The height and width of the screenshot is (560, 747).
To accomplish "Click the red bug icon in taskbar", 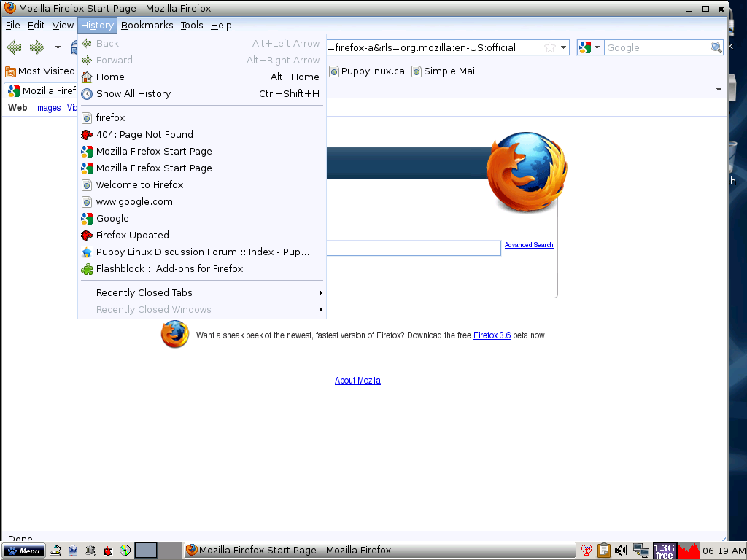I will click(x=108, y=551).
